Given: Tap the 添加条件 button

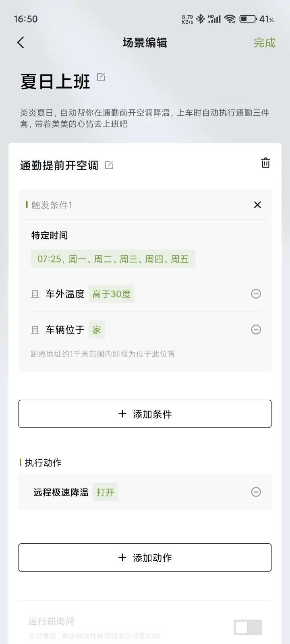Looking at the screenshot, I should (145, 414).
